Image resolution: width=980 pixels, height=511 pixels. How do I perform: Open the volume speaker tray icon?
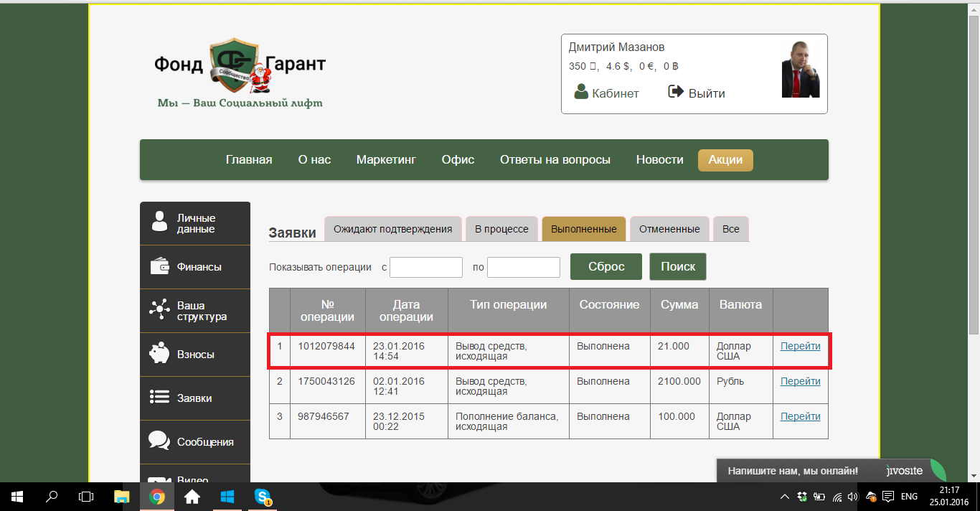pos(852,497)
